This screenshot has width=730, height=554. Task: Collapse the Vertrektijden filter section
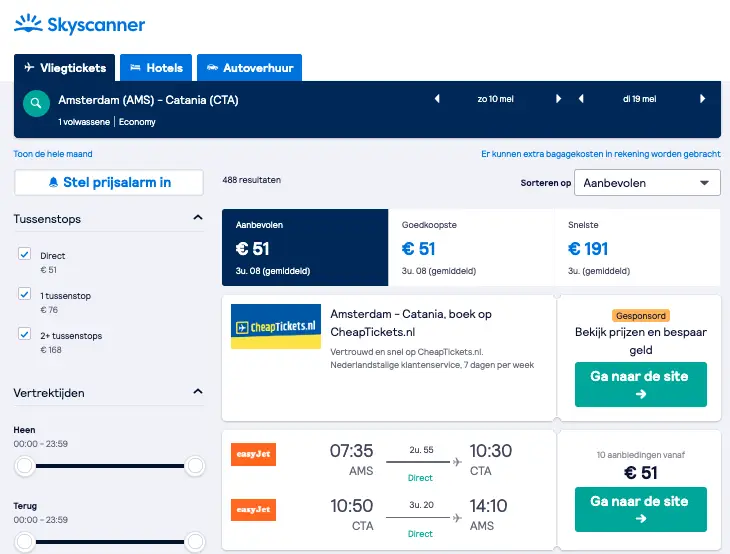click(x=198, y=392)
